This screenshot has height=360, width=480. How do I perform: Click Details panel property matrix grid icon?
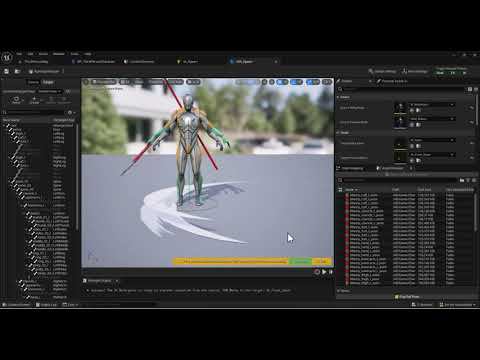(470, 89)
